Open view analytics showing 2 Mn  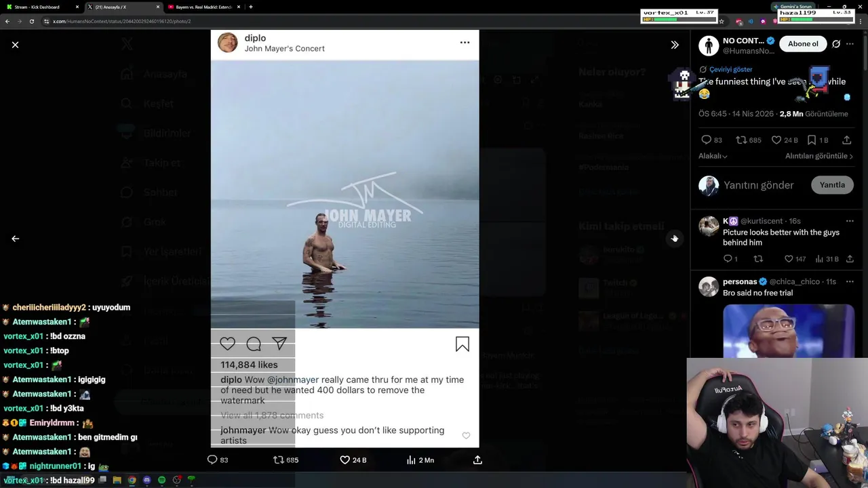(420, 460)
